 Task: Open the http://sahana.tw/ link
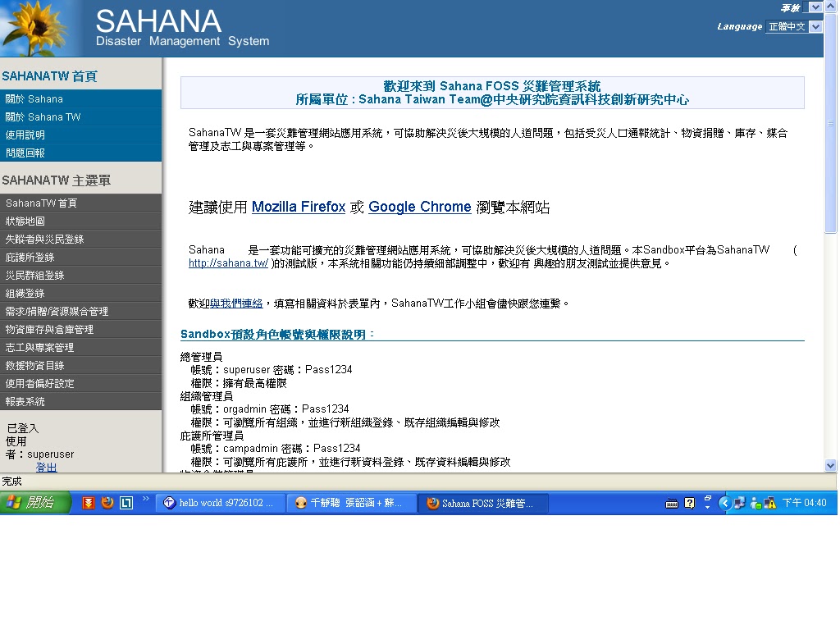(x=228, y=263)
